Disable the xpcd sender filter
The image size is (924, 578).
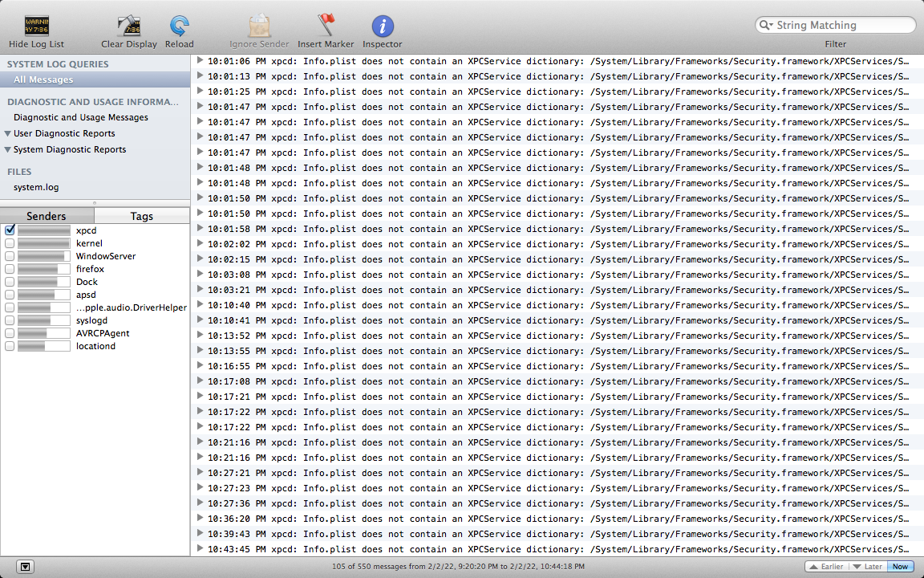click(9, 230)
